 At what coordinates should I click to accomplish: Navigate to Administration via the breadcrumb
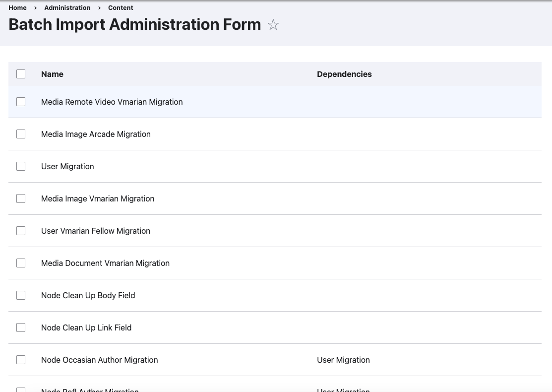pos(67,7)
